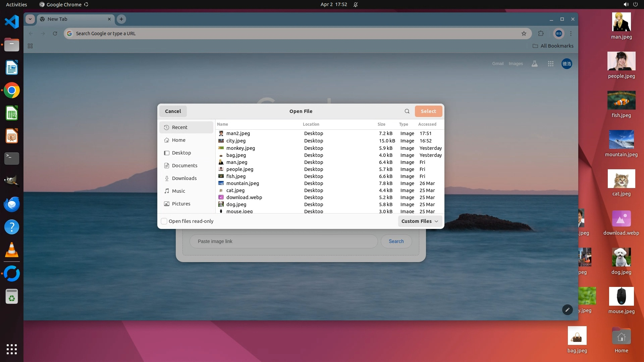644x362 pixels.
Task: Select monkey.jpeg in file list
Action: [x=240, y=148]
